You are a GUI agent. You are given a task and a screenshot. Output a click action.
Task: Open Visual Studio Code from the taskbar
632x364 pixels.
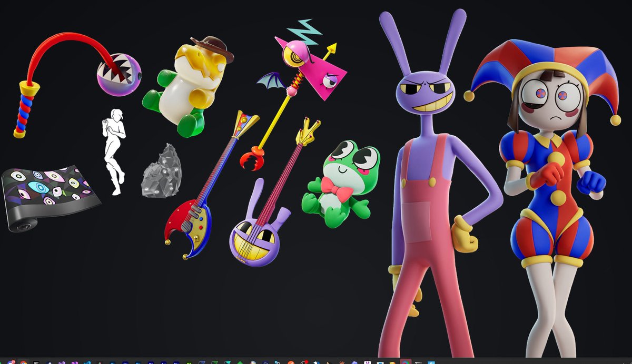click(87, 361)
